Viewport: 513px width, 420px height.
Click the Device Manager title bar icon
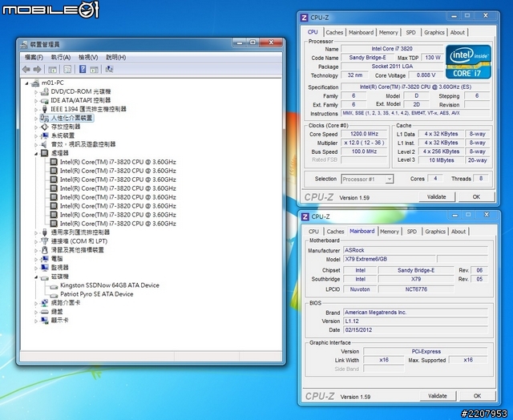pyautogui.click(x=24, y=45)
